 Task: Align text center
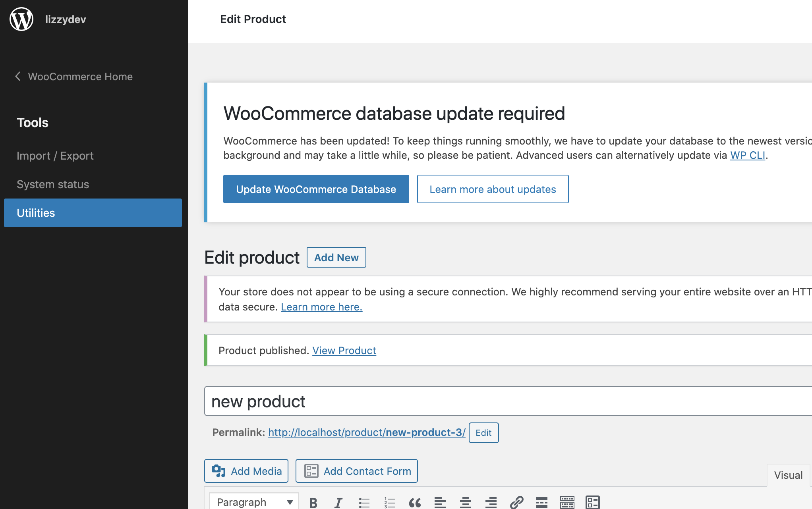coord(466,503)
